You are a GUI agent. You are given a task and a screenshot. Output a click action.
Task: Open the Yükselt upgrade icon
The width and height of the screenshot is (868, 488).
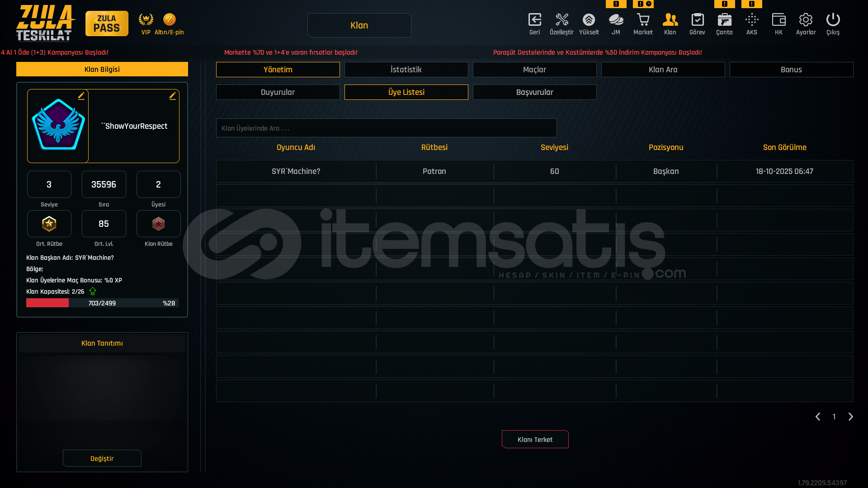point(589,20)
